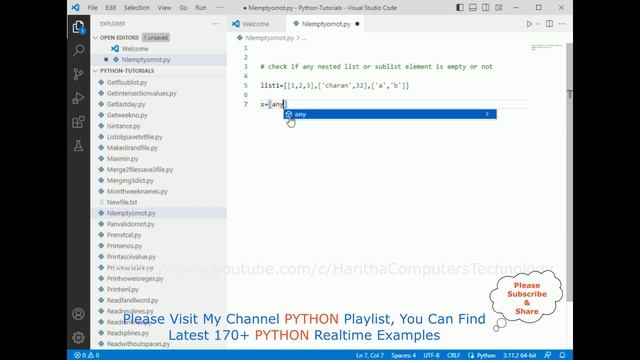
Task: Change encoding via UTF-8
Action: click(431, 355)
